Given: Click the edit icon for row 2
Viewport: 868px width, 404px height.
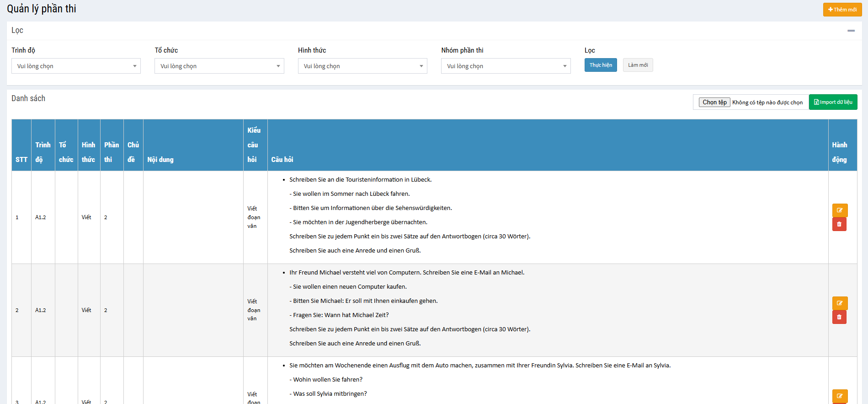Looking at the screenshot, I should 839,303.
